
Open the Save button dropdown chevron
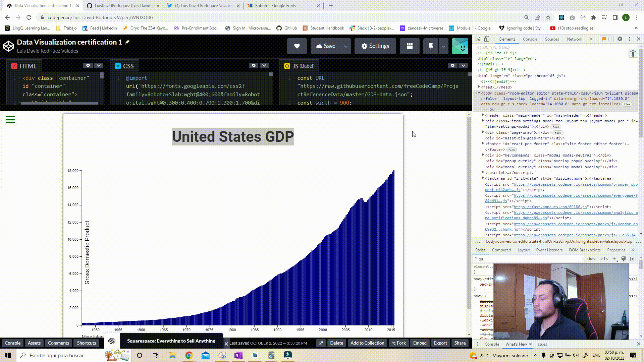coord(346,46)
